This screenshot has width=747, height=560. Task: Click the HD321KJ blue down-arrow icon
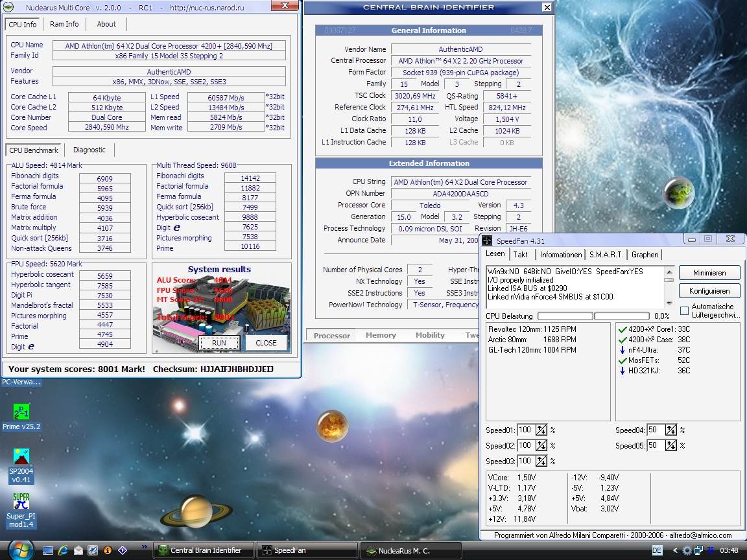coord(622,371)
